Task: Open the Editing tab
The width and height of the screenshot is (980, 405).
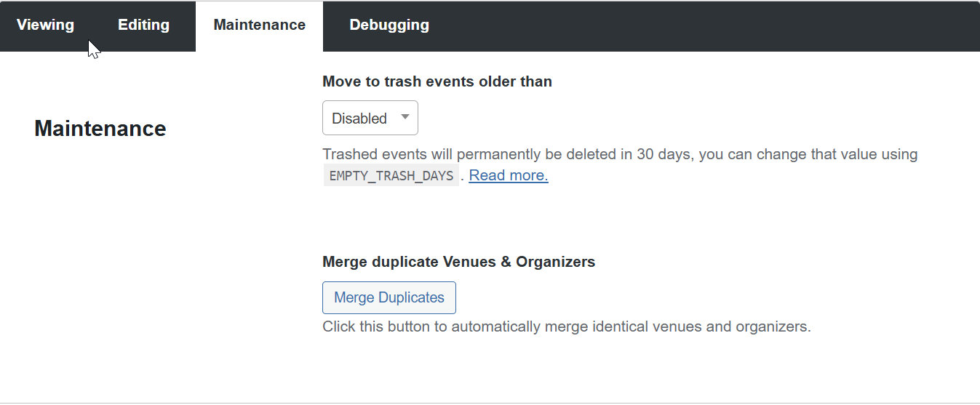Action: (143, 25)
